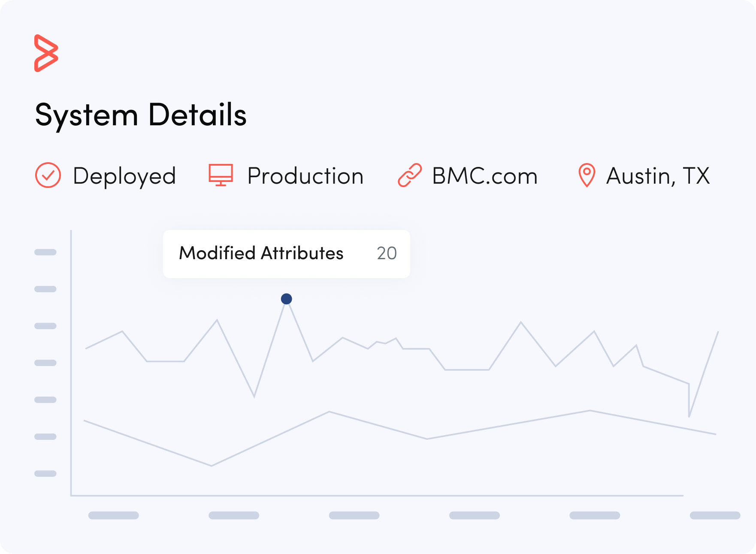Click the first x-axis label placeholder
Screen dimensions: 756x554
pos(114,515)
